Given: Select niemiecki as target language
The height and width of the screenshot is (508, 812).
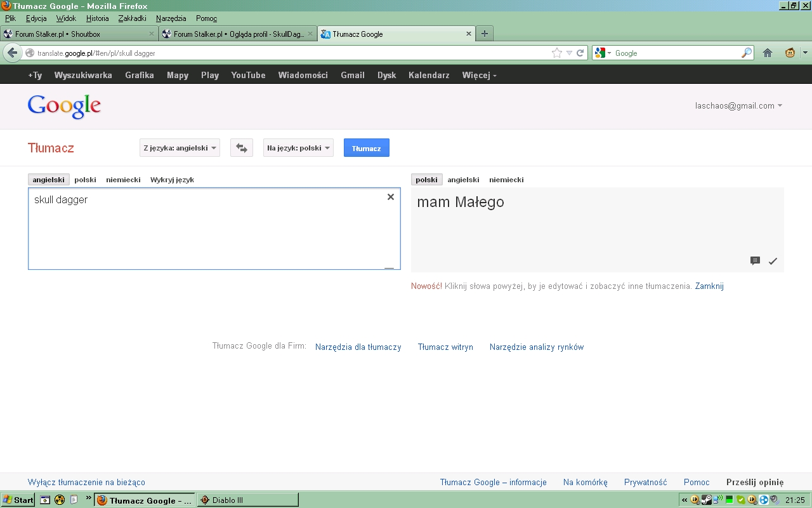Looking at the screenshot, I should [x=506, y=180].
